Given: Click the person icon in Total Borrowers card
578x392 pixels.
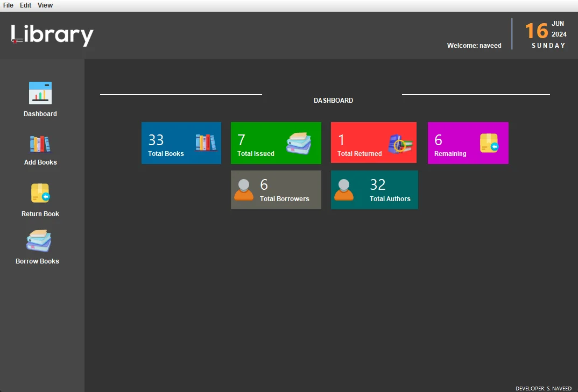Looking at the screenshot, I should coord(244,190).
